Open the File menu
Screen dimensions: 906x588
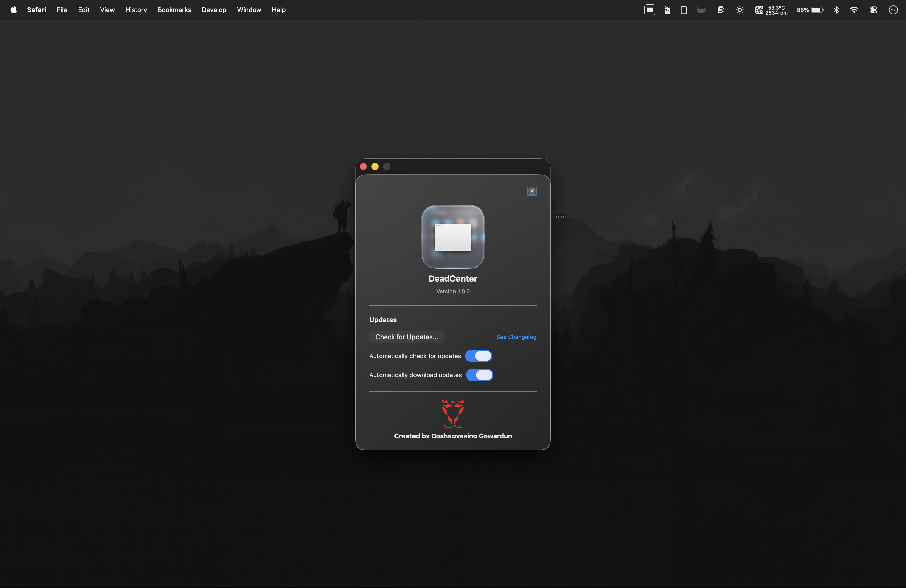tap(62, 10)
